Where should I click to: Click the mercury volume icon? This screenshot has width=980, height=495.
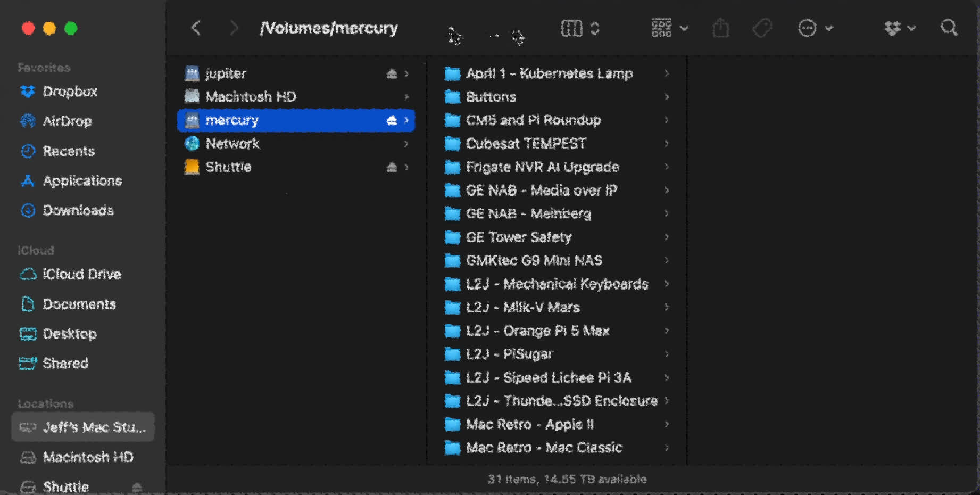click(x=192, y=120)
